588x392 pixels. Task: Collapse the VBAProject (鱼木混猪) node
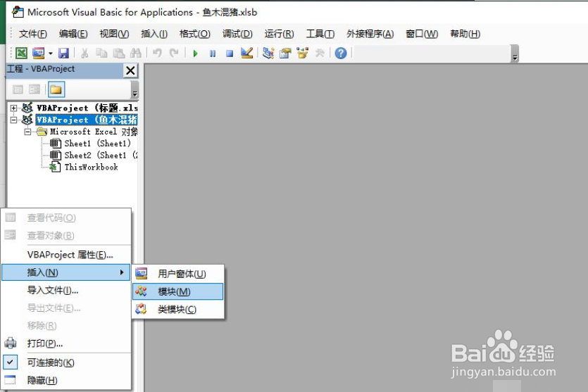[14, 120]
